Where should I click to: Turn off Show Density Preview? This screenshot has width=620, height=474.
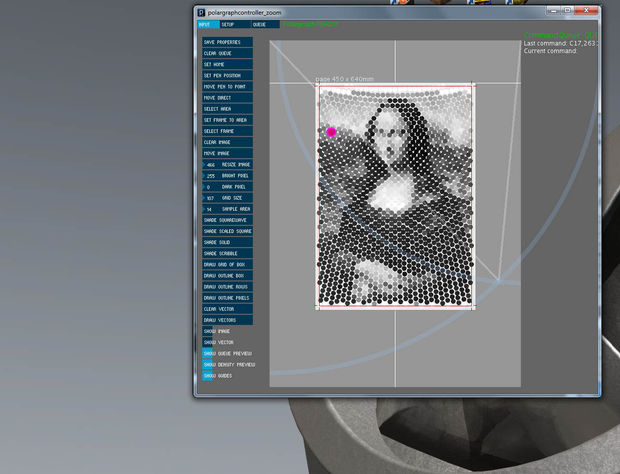click(x=208, y=364)
